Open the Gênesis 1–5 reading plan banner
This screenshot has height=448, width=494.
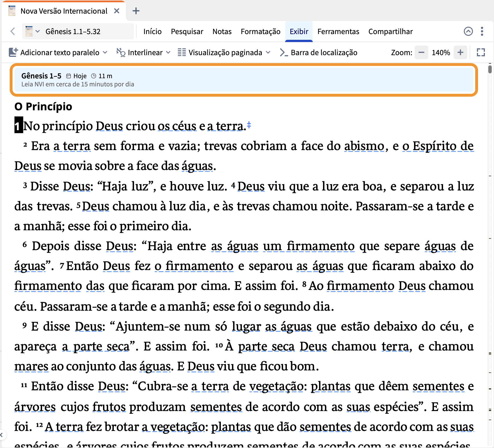click(244, 80)
